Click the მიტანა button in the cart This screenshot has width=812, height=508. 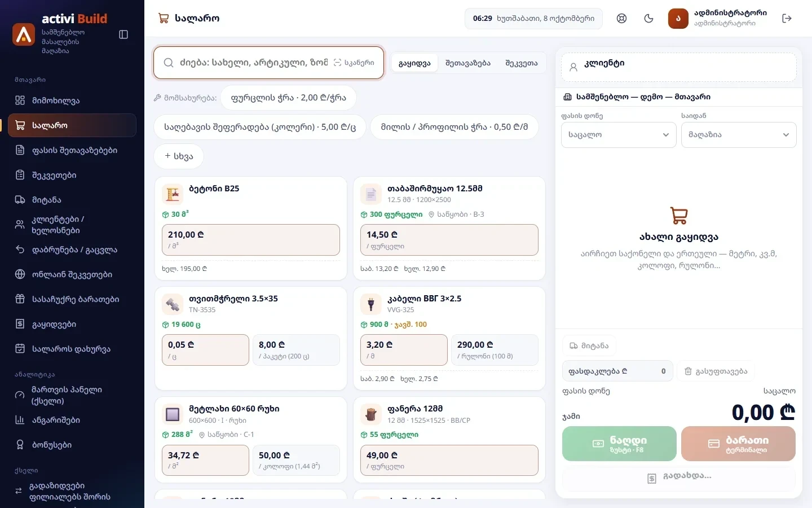[x=589, y=346]
